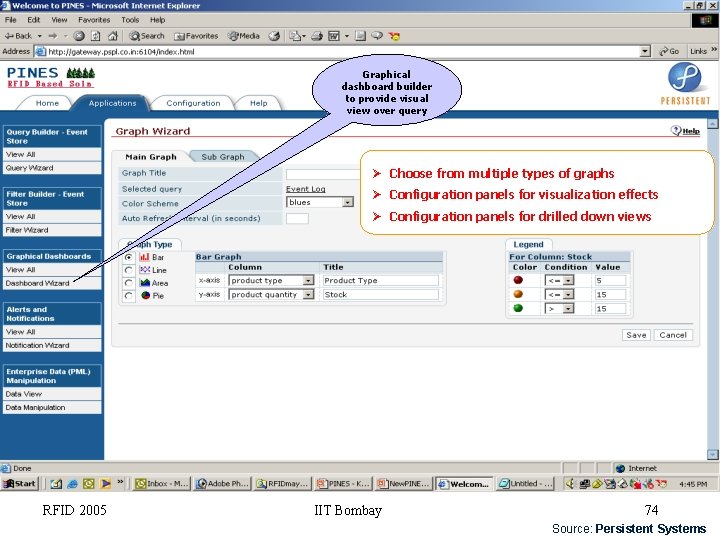This screenshot has height=540, width=720.
Task: Click the browser Back arrow icon
Action: 9,36
